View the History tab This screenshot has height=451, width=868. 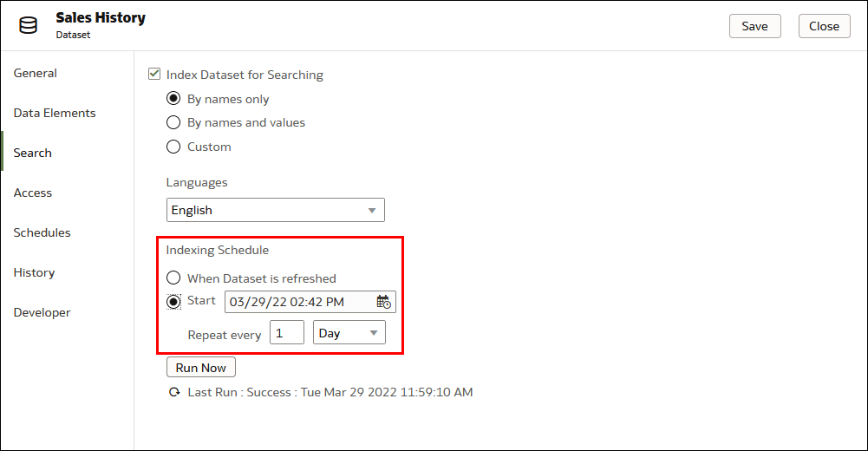[35, 272]
